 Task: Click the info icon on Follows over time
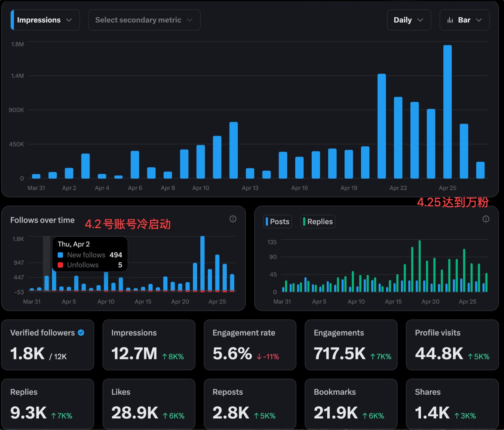click(x=233, y=219)
